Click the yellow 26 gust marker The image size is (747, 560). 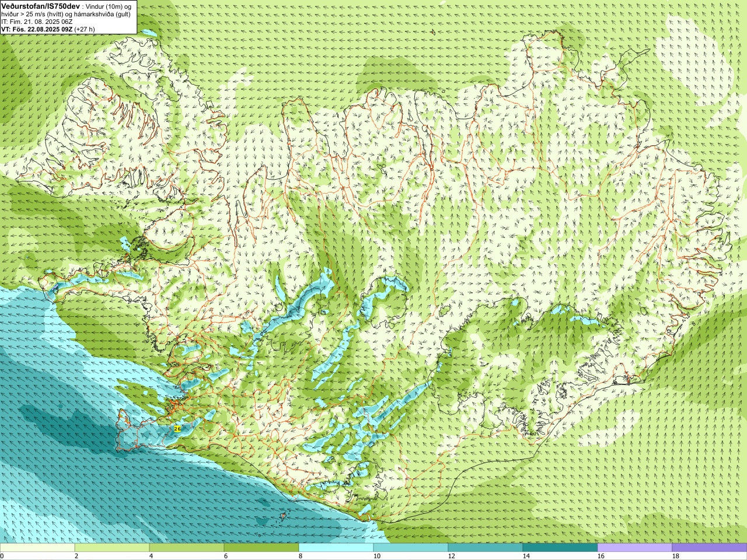pos(177,428)
